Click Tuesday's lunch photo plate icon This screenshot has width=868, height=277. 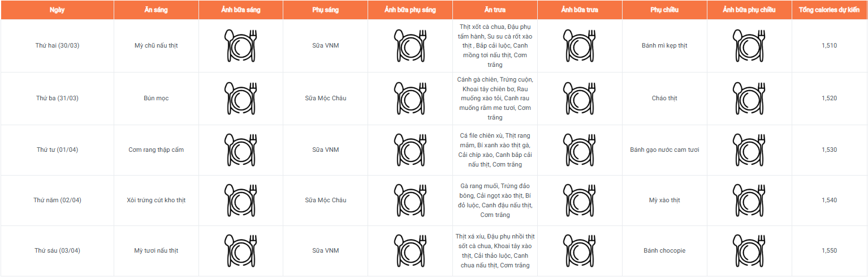coord(580,99)
